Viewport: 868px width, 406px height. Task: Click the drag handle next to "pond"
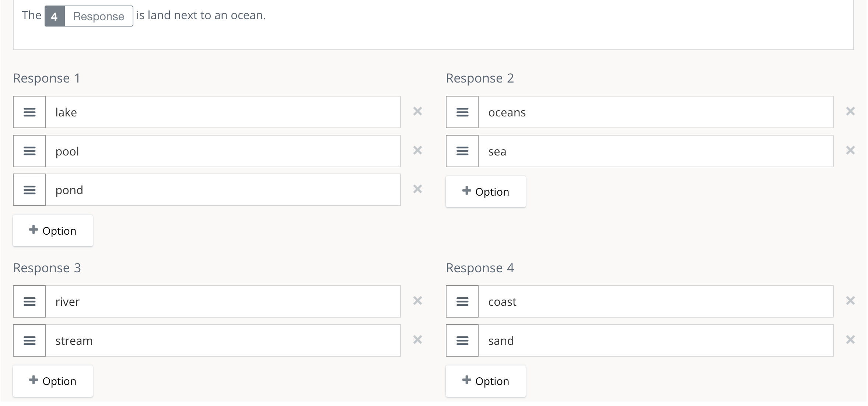point(29,190)
